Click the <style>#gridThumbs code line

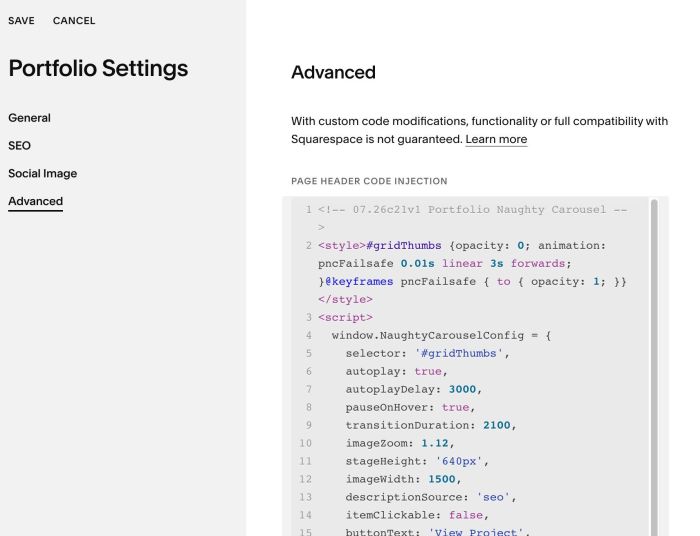coord(462,245)
